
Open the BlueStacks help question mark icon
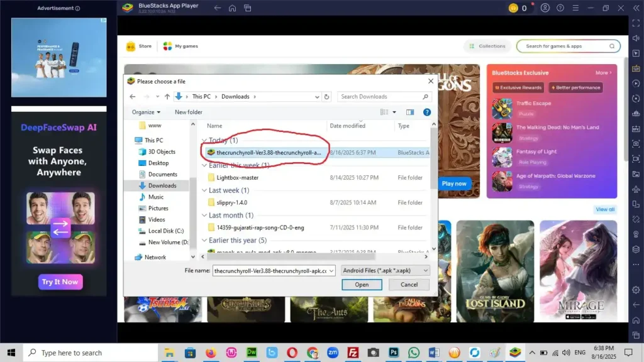pos(560,8)
